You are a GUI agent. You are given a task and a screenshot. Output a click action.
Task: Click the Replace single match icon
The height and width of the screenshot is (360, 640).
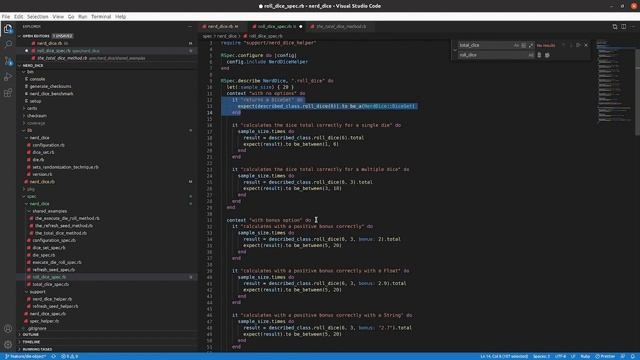(x=539, y=55)
